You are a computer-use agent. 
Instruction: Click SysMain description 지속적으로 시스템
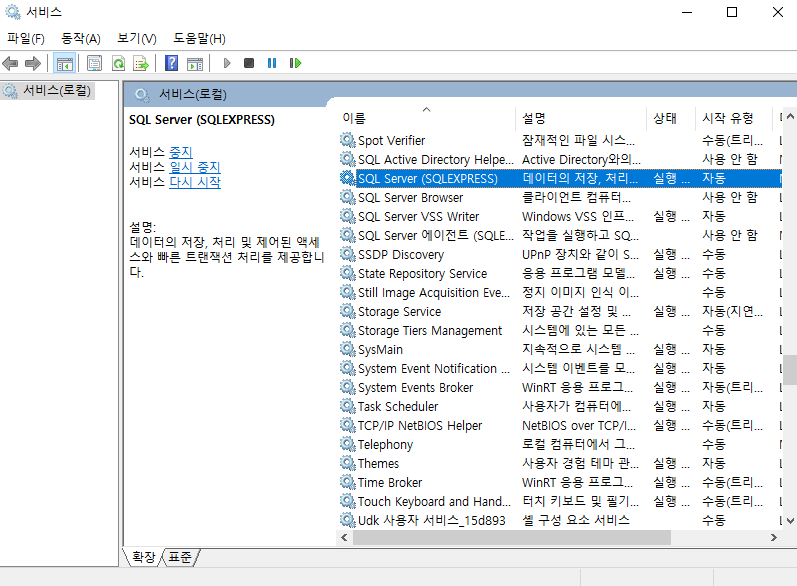578,349
